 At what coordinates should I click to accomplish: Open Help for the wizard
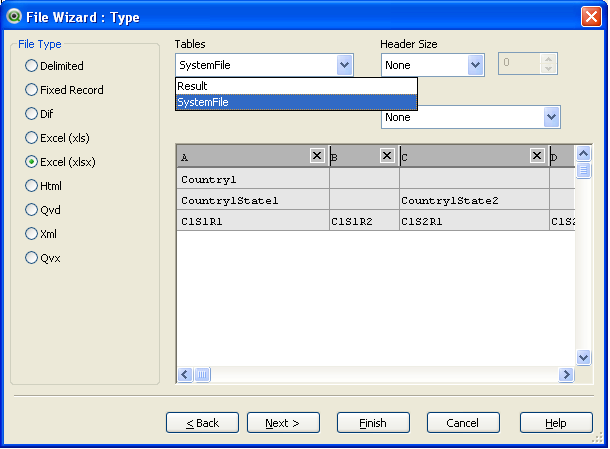click(x=556, y=423)
